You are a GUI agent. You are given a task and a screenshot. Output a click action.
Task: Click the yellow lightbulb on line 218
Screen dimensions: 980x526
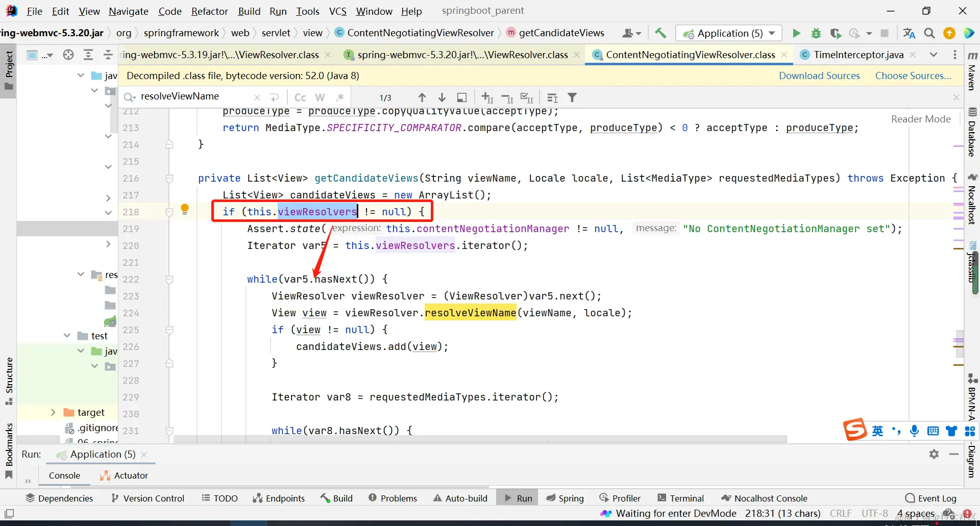tap(185, 209)
